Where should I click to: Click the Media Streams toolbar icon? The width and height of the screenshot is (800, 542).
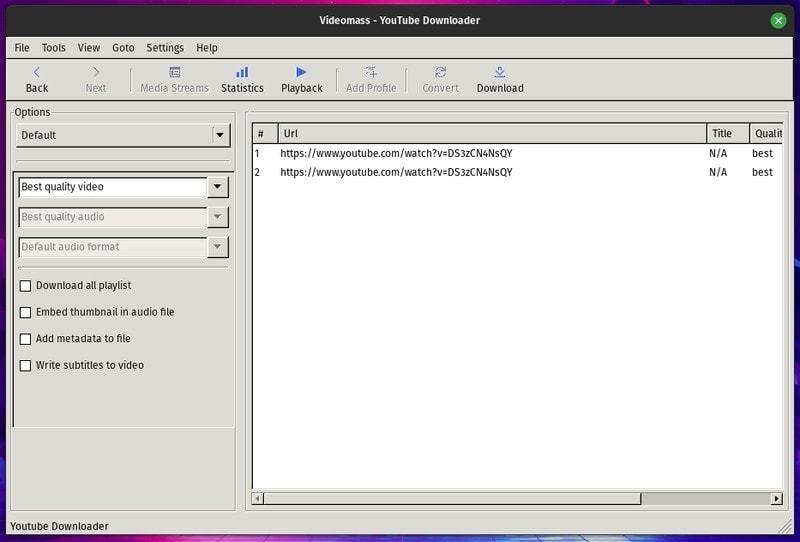coord(174,73)
